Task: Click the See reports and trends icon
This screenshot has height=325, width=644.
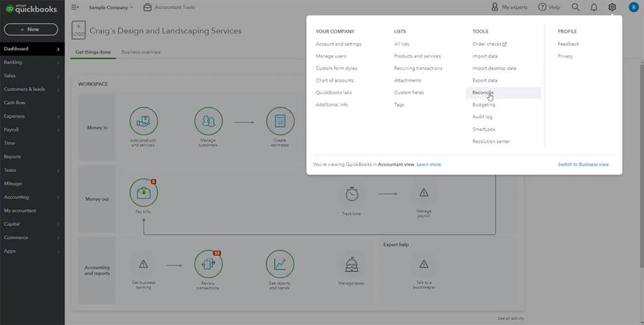Action: click(280, 264)
